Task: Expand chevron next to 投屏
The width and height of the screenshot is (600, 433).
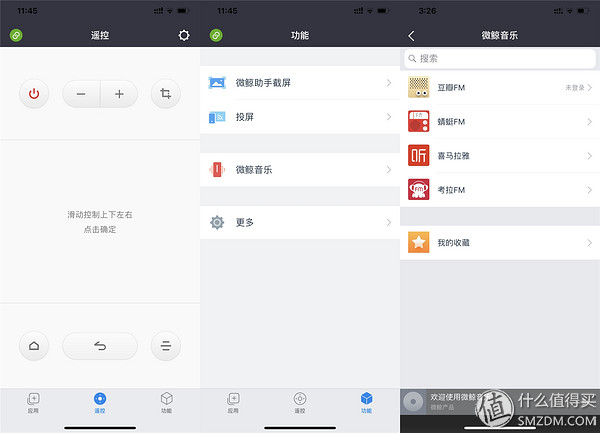Action: coord(389,117)
